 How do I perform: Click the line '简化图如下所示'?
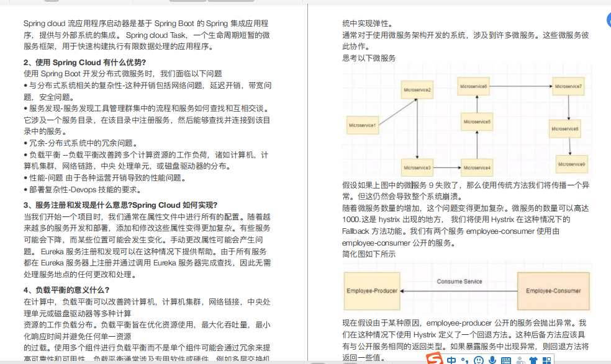[369, 254]
